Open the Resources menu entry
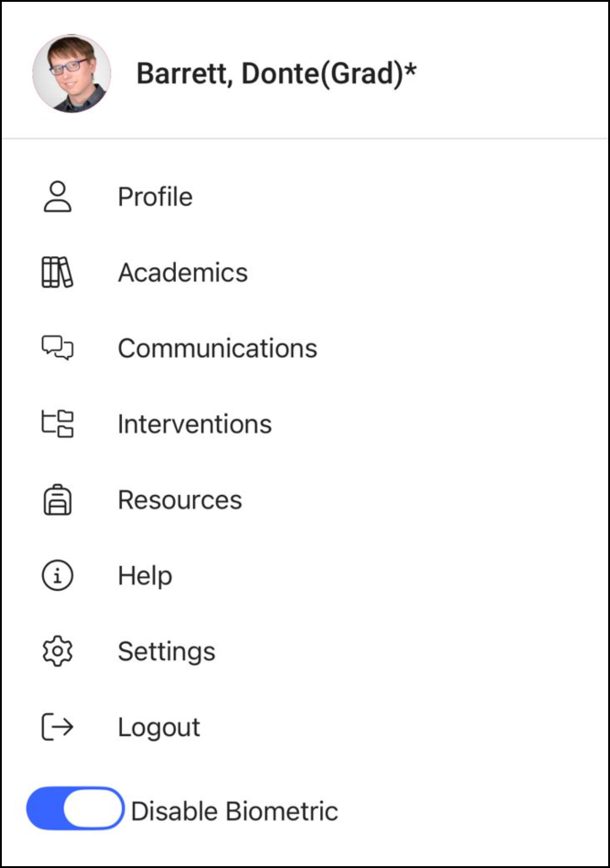 click(179, 499)
